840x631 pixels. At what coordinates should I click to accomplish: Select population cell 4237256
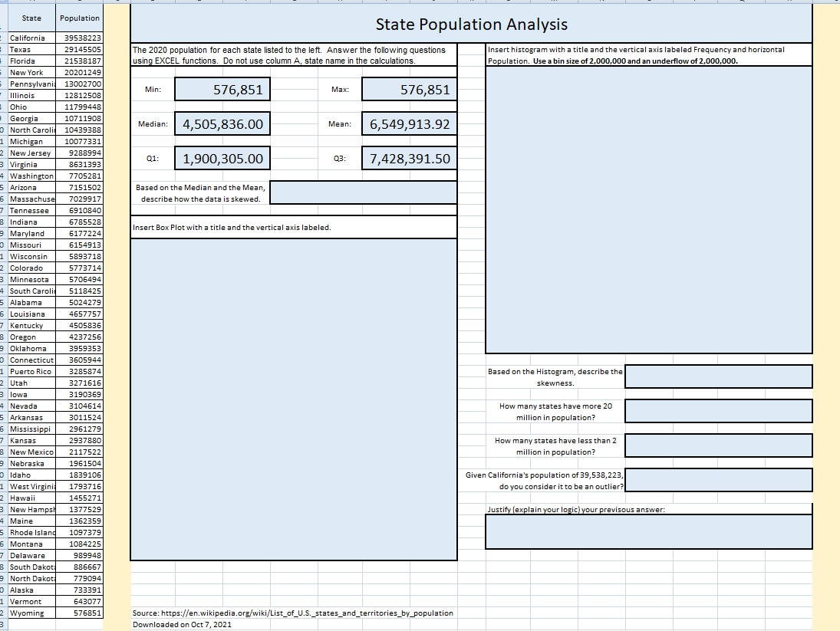[79, 337]
